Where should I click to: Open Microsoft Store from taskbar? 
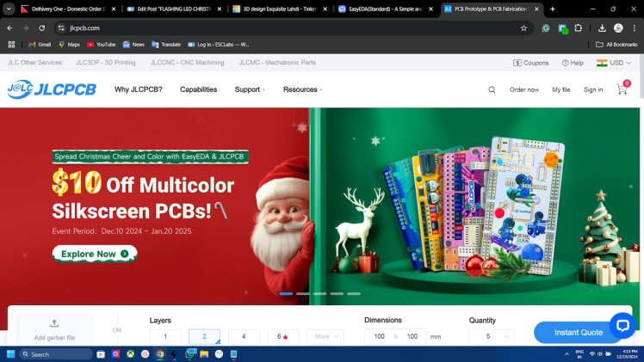point(101,353)
